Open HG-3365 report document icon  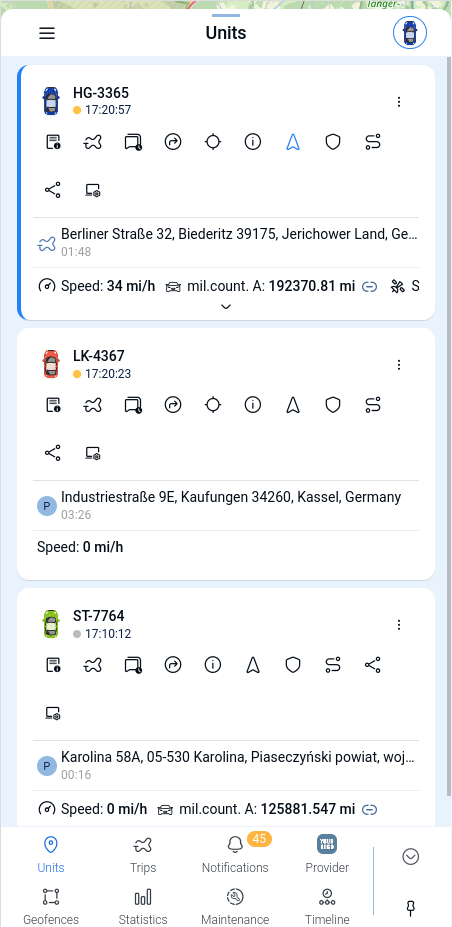[53, 142]
